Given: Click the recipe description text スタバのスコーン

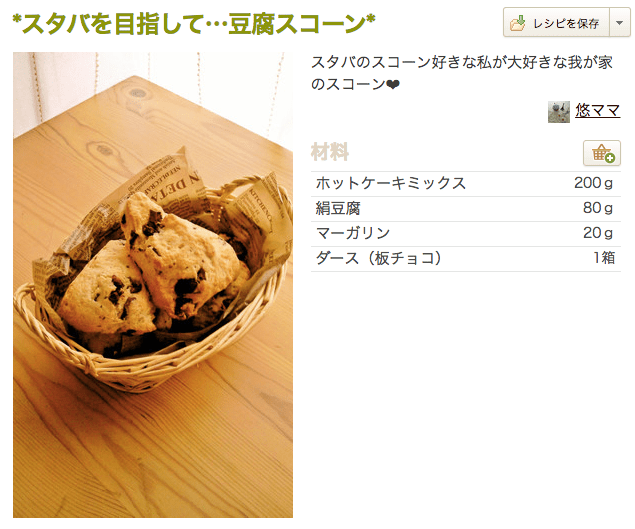Looking at the screenshot, I should point(462,73).
